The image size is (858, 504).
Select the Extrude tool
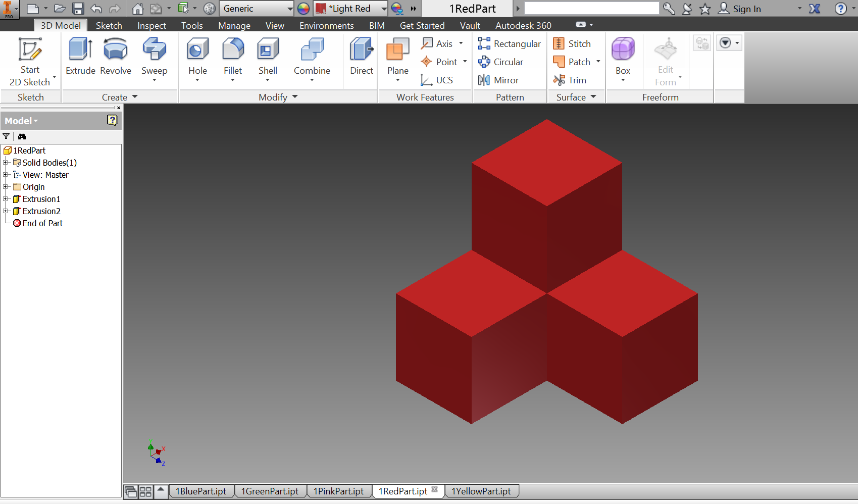coord(80,57)
